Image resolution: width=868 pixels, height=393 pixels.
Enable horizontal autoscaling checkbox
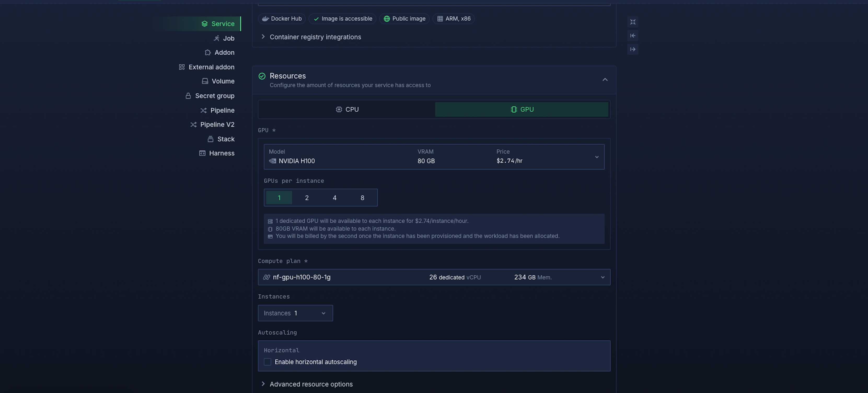click(x=267, y=362)
